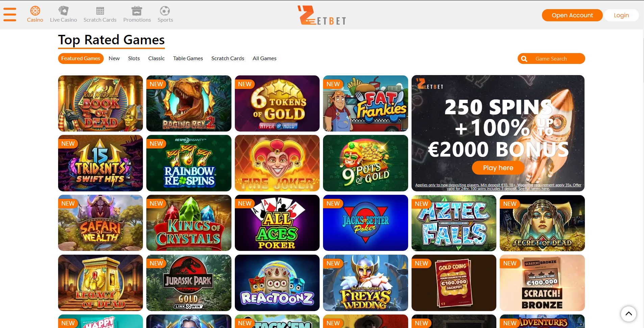Image resolution: width=644 pixels, height=328 pixels.
Task: Open the Book of Dead game
Action: [x=100, y=103]
